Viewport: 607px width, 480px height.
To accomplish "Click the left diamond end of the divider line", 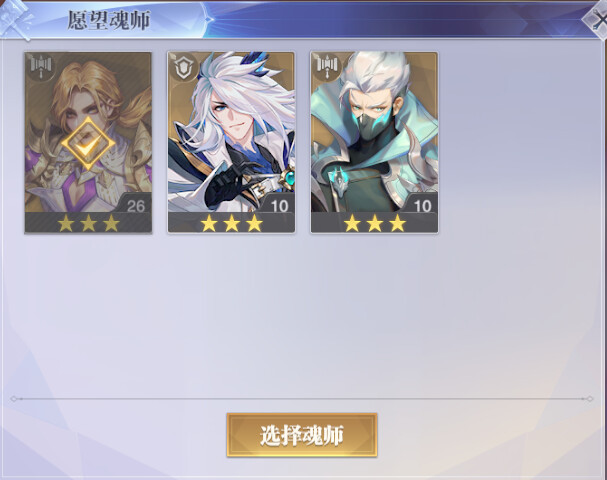I will point(14,399).
